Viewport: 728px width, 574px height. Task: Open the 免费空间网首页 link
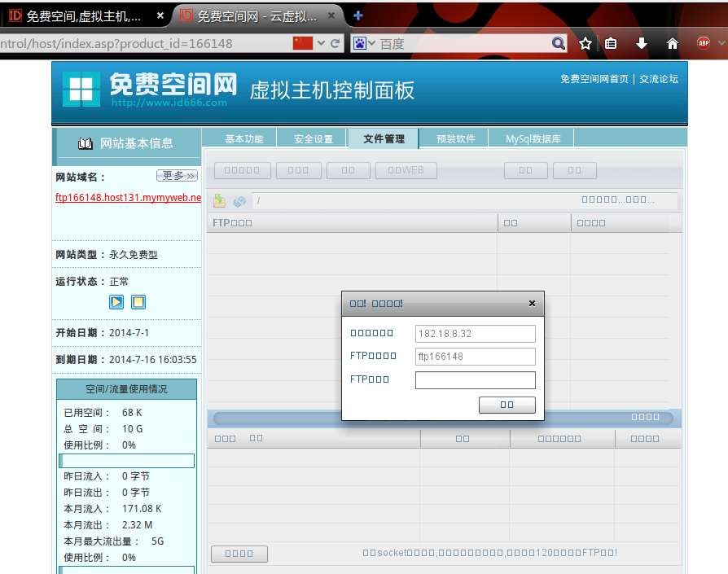[x=594, y=79]
